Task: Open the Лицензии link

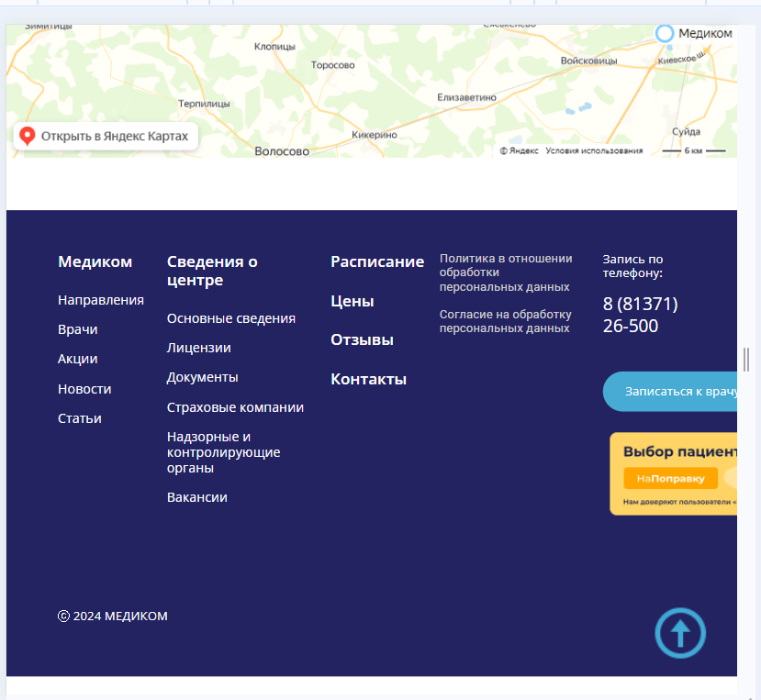Action: pyautogui.click(x=199, y=348)
